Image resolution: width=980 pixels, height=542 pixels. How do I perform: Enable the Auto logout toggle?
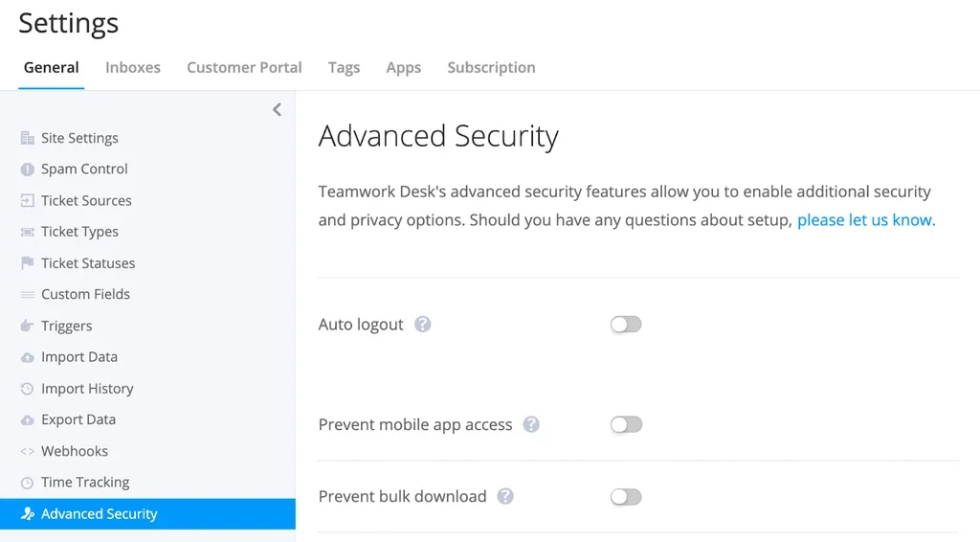tap(626, 325)
